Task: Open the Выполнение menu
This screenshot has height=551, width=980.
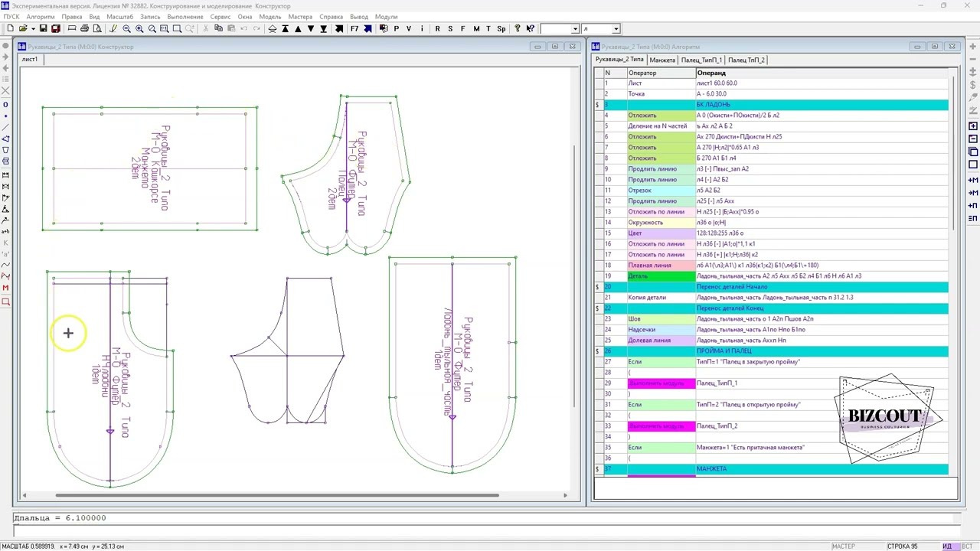Action: tap(185, 17)
